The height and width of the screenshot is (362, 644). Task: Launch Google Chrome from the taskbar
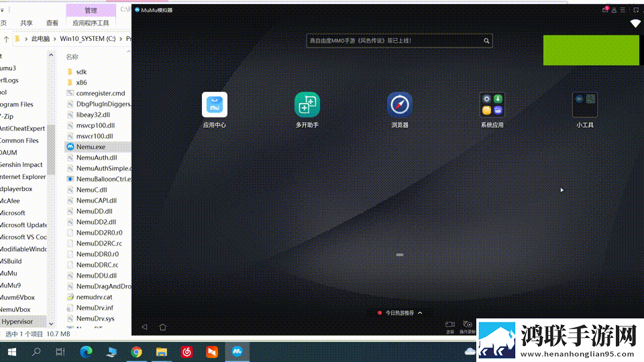pos(136,352)
